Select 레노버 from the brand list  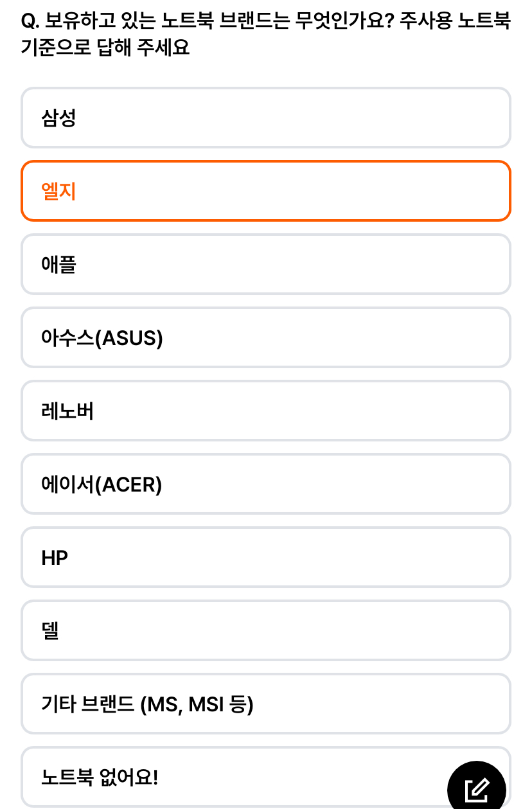266,411
